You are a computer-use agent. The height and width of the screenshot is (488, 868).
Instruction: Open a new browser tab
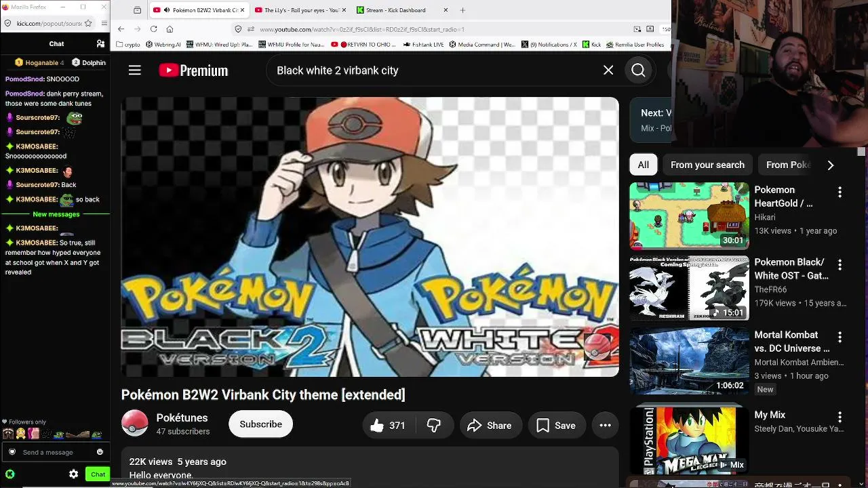(x=462, y=10)
